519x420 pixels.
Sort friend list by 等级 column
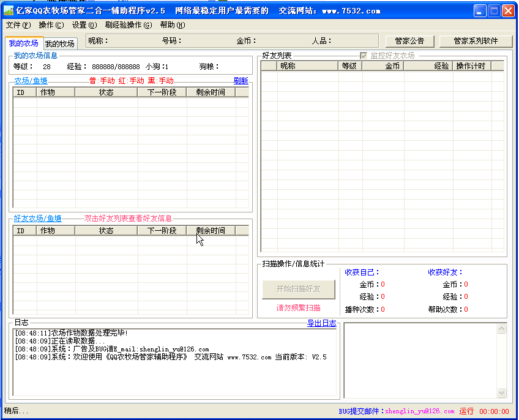(x=350, y=66)
